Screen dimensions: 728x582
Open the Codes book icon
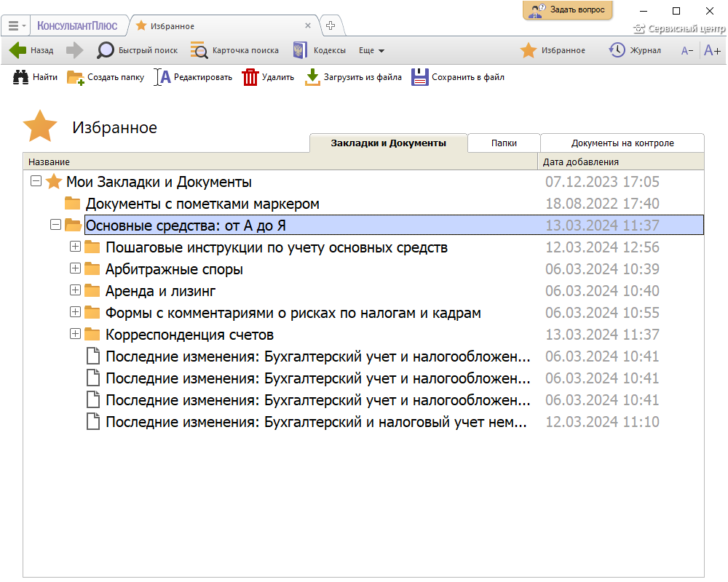[x=300, y=50]
